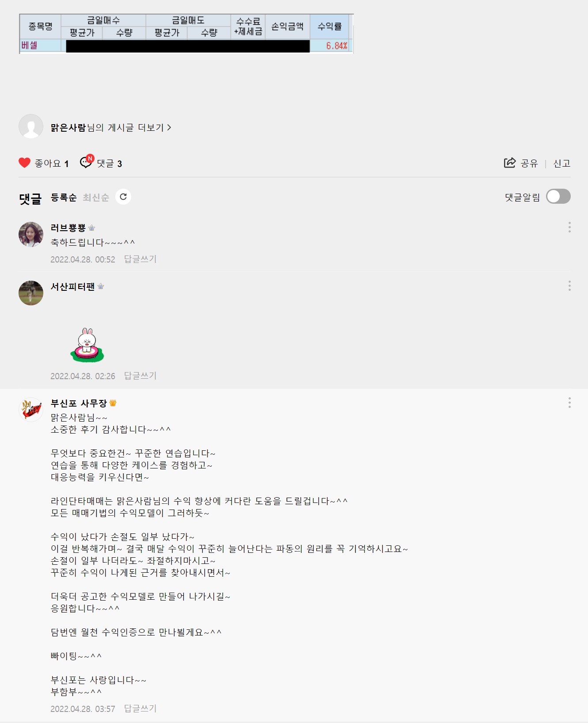Click the share arrow icon
This screenshot has width=588, height=723.
tap(510, 163)
